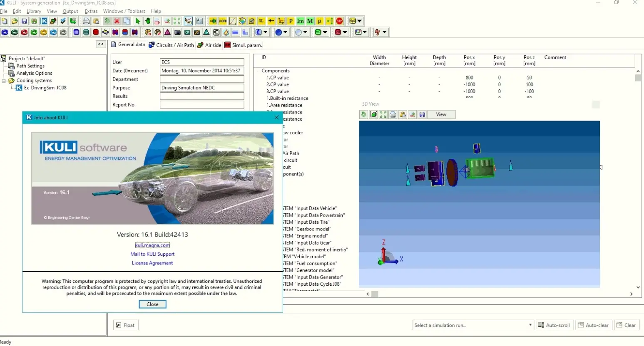644x346 pixels.
Task: Click the save disk icon in 3D View
Action: (422, 114)
